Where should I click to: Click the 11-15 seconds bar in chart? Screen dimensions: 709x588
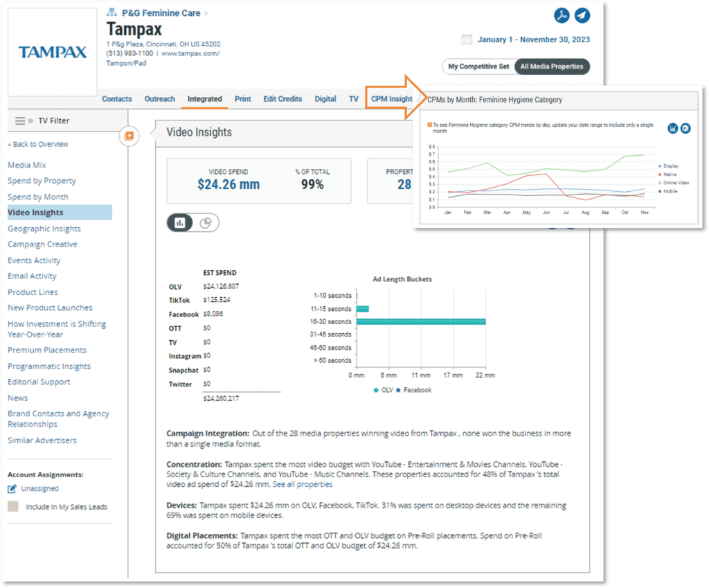[x=363, y=309]
